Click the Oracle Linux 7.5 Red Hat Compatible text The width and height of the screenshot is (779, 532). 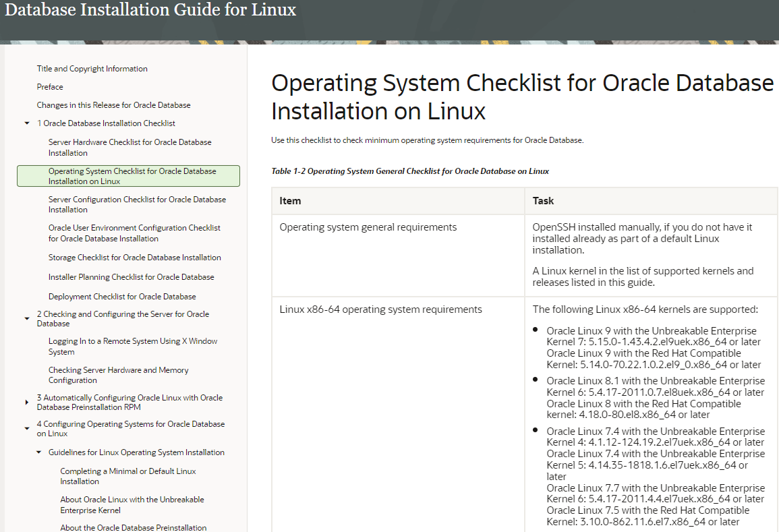[x=648, y=516]
